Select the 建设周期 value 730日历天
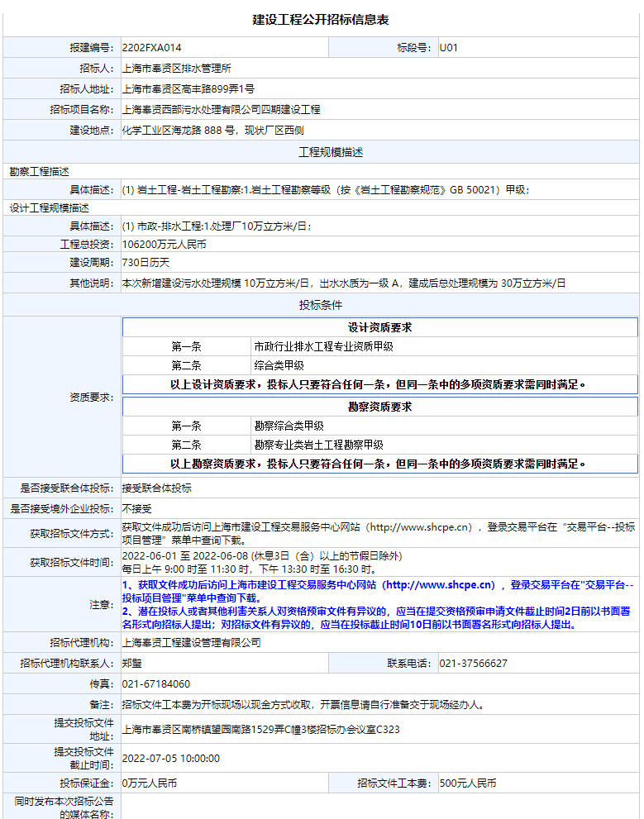This screenshot has width=644, height=819. 145,263
